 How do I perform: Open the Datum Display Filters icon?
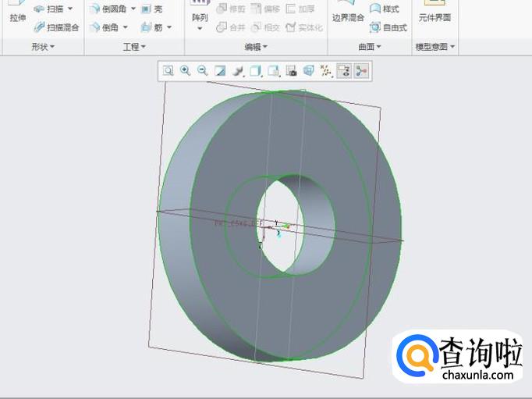(327, 71)
